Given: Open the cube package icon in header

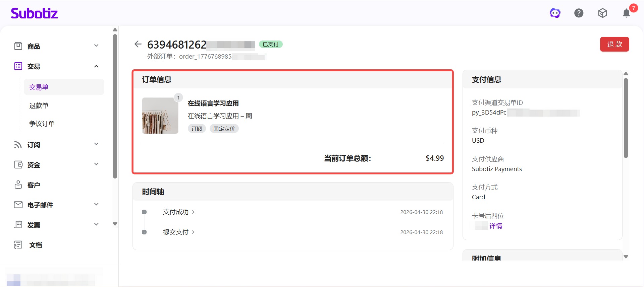Looking at the screenshot, I should coord(603,13).
